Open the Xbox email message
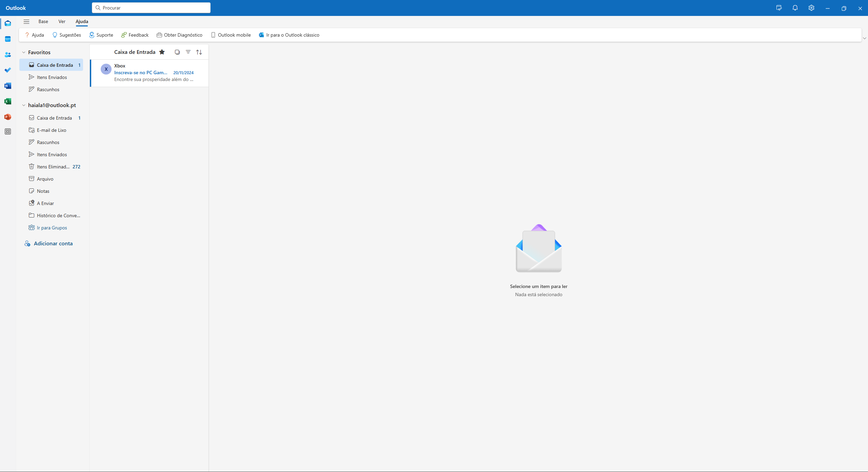868x472 pixels. coord(150,73)
